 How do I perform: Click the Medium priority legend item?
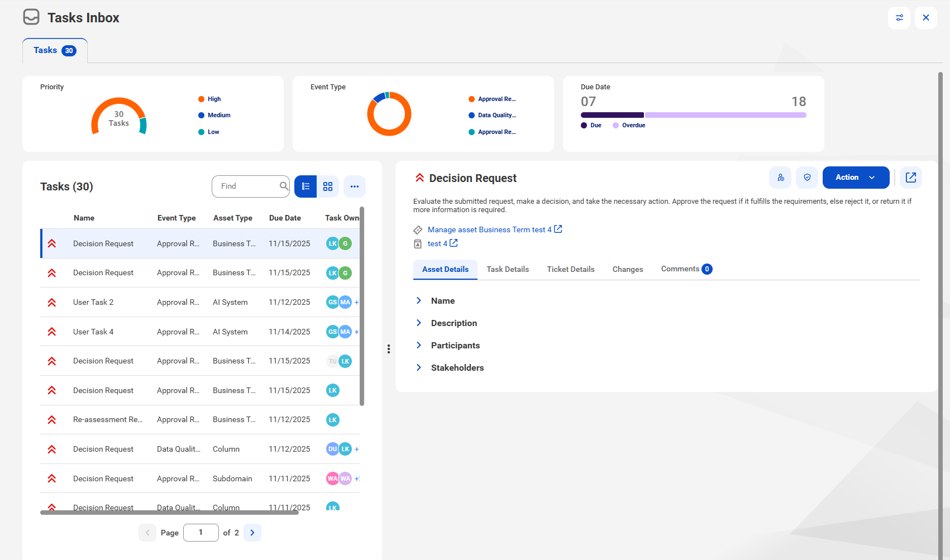[x=214, y=115]
